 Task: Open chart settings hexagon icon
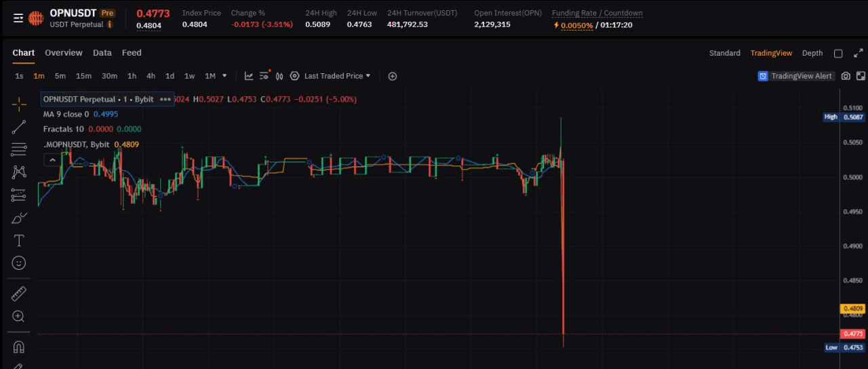(294, 76)
